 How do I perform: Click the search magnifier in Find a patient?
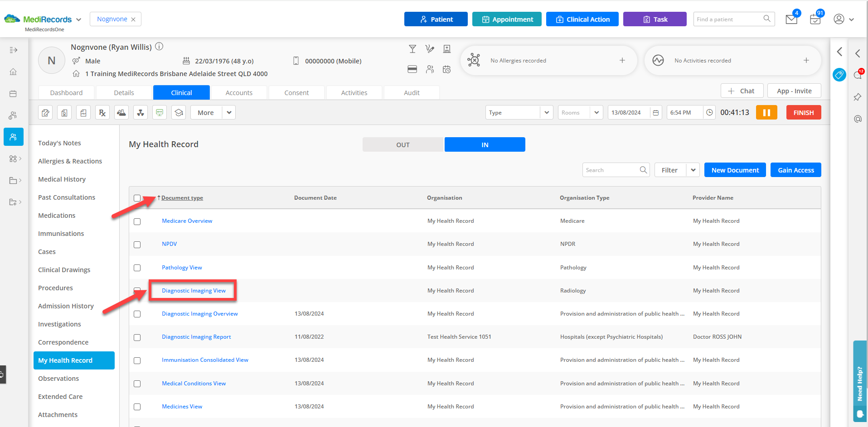pyautogui.click(x=767, y=19)
